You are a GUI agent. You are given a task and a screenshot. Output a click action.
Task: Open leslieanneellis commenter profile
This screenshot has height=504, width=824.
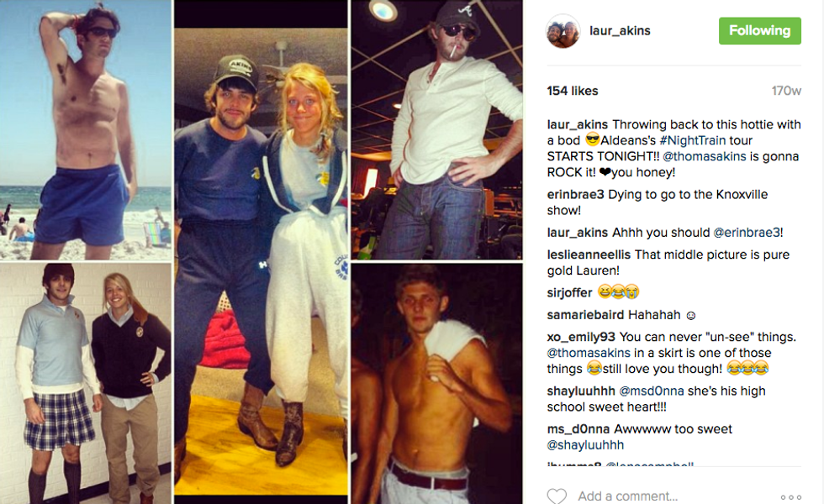(589, 255)
